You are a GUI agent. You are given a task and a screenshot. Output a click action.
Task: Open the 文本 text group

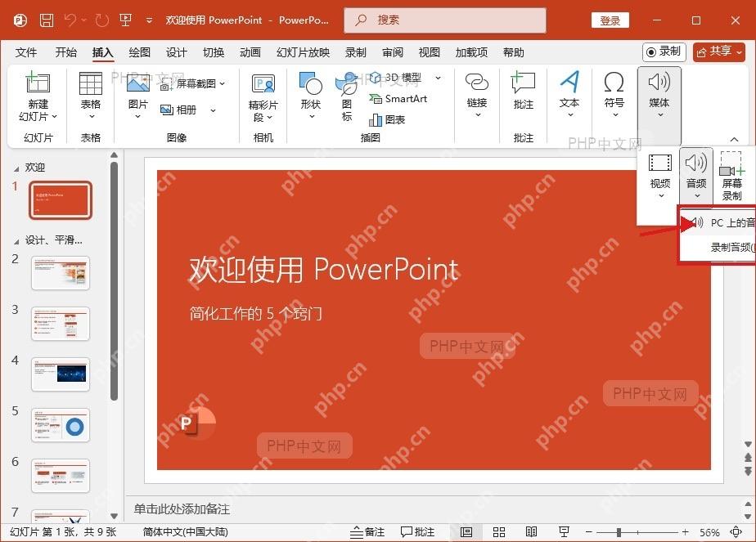(x=569, y=96)
